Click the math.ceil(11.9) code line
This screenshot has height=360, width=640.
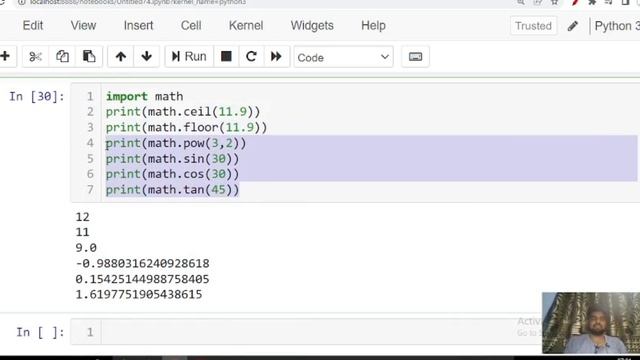tap(183, 112)
